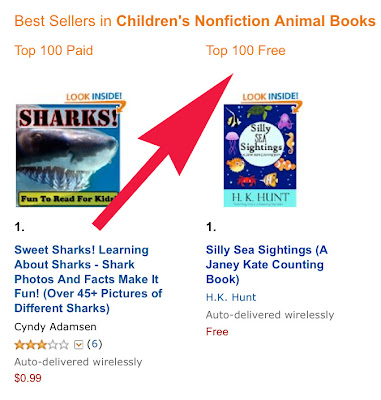Image resolution: width=381 pixels, height=400 pixels.
Task: View the 6 customer reviews
Action: pos(95,344)
